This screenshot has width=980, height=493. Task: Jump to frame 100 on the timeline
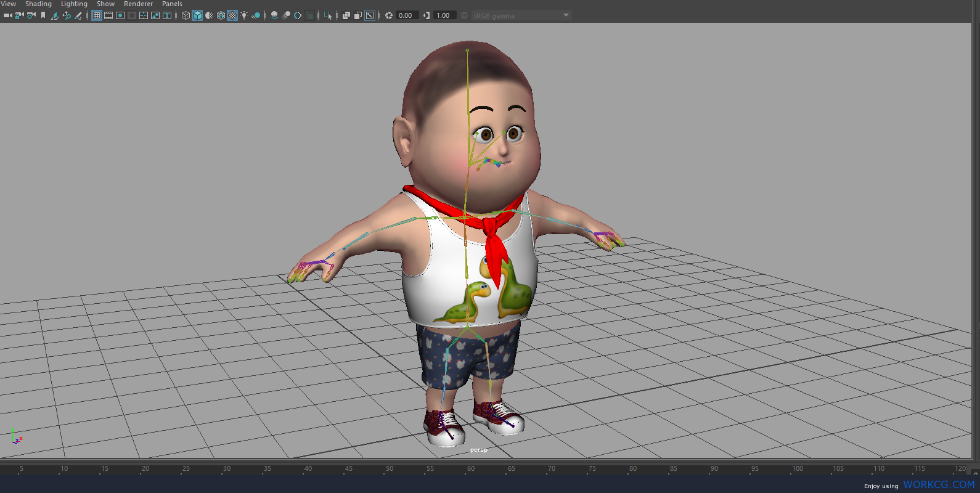point(798,469)
